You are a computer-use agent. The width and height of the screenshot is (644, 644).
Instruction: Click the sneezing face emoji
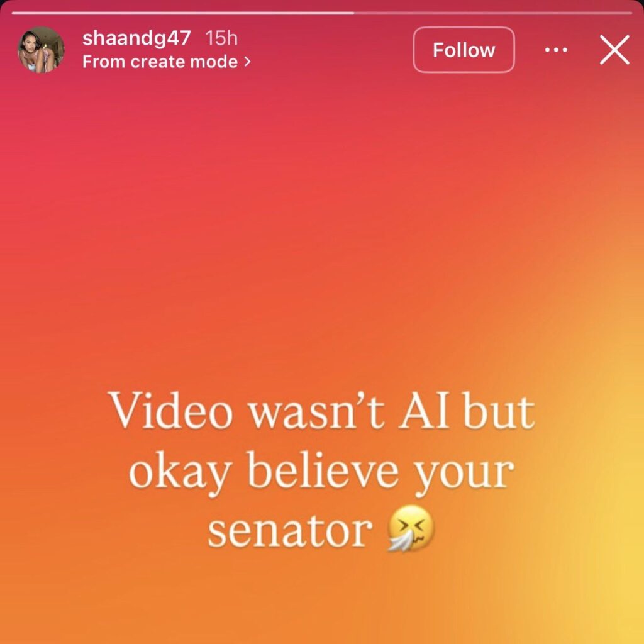click(x=411, y=528)
